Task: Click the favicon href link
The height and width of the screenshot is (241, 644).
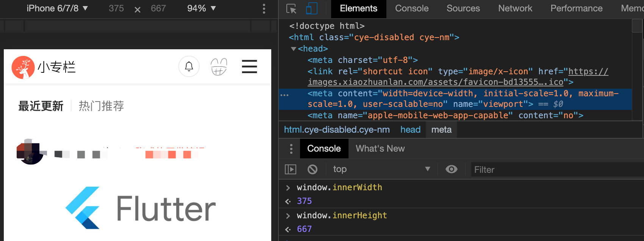Action: pyautogui.click(x=435, y=82)
